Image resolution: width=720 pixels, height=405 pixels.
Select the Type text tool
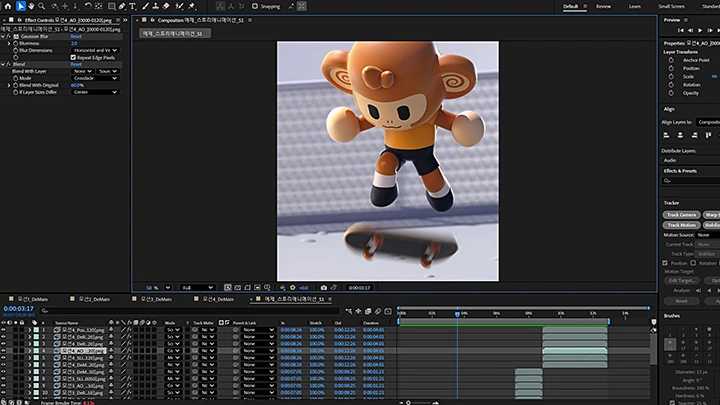pyautogui.click(x=133, y=6)
